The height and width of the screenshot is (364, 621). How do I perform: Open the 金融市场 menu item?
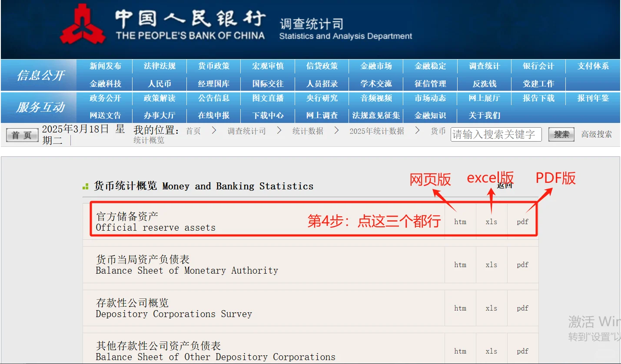coord(376,66)
